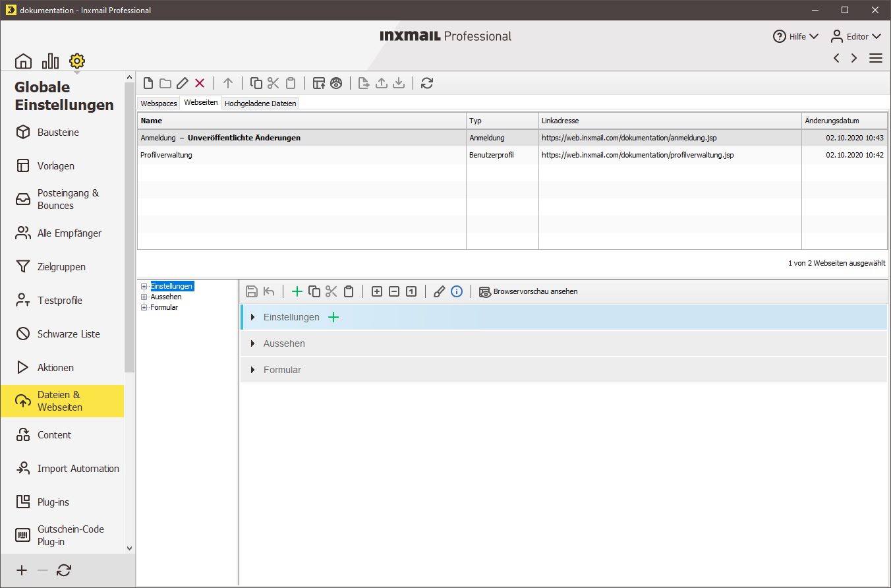Click Browservorschau ansehen button
Image resolution: width=891 pixels, height=588 pixels.
[529, 291]
